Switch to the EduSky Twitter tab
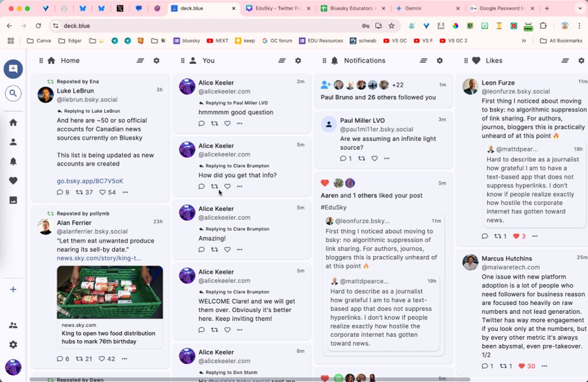The image size is (588, 382). 278,8
